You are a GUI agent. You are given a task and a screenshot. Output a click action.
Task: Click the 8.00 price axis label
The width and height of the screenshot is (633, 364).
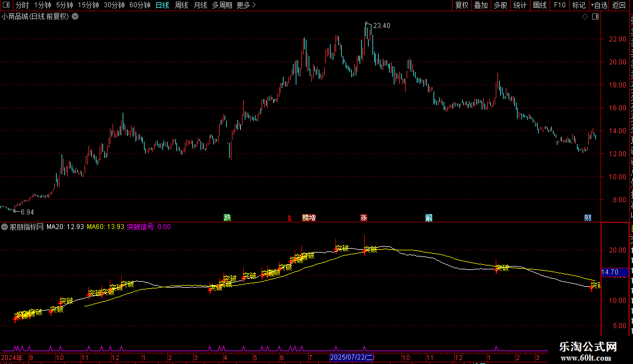click(619, 200)
